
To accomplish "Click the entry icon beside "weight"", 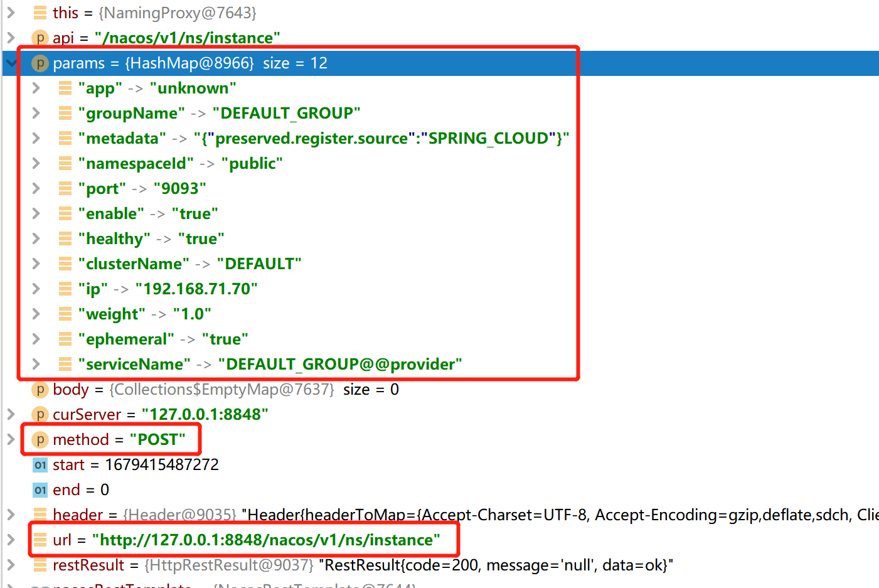I will (x=65, y=314).
